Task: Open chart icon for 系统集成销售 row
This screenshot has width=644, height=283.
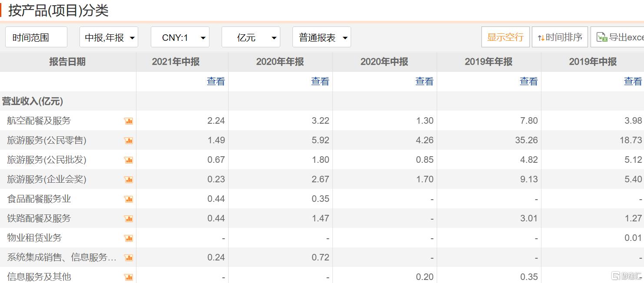Action: 129,258
